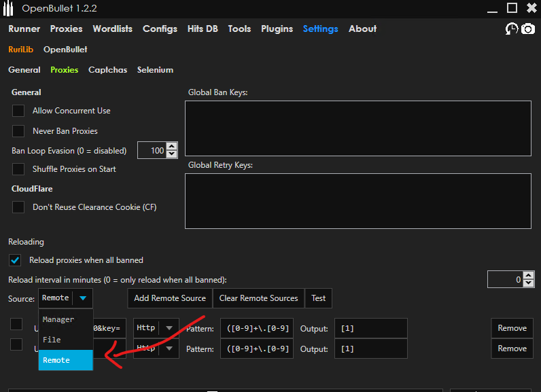Viewport: 541px width, 392px height.
Task: Open Captchas sub-tab
Action: 107,70
